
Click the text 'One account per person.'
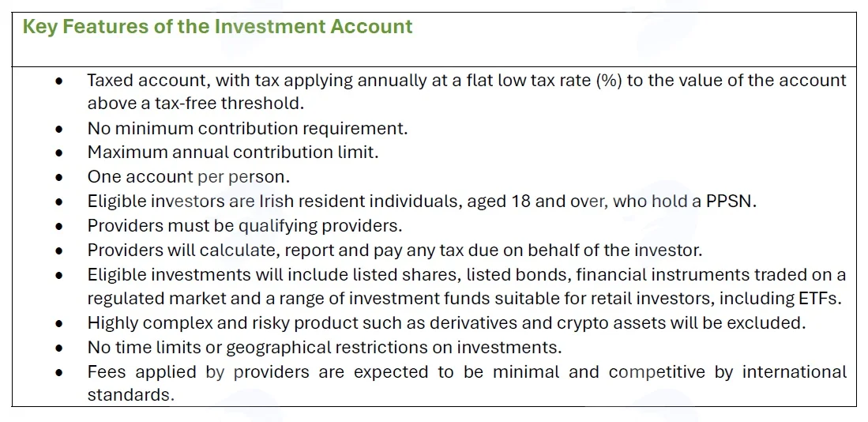(189, 177)
